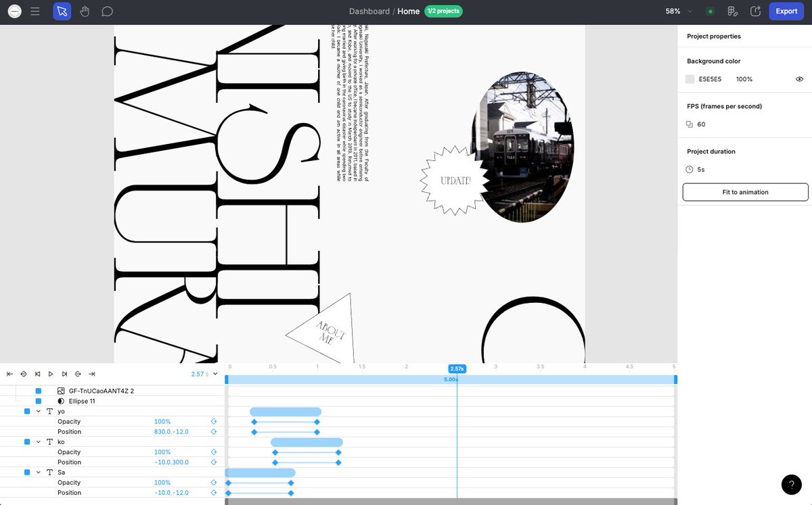Screen dimensions: 812x505
Task: Click the Export button
Action: tap(786, 11)
